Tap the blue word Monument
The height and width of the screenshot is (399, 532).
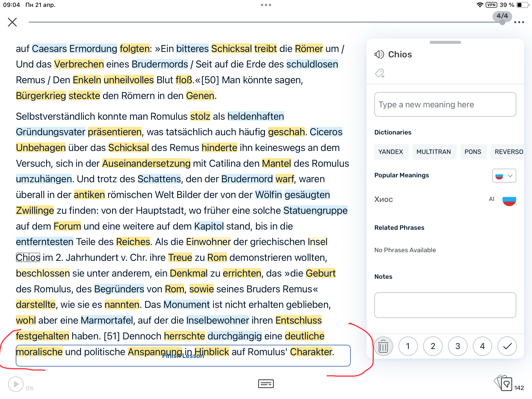tap(187, 305)
